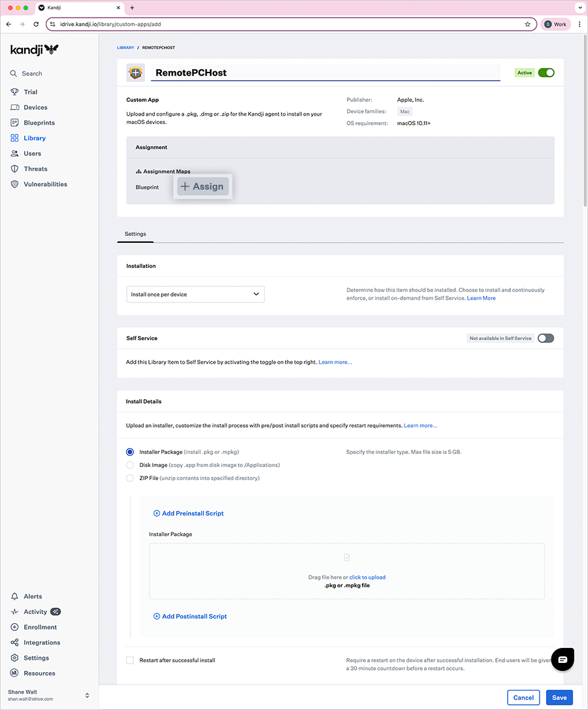Expand the Shane Walt account switcher
588x710 pixels.
(x=87, y=695)
